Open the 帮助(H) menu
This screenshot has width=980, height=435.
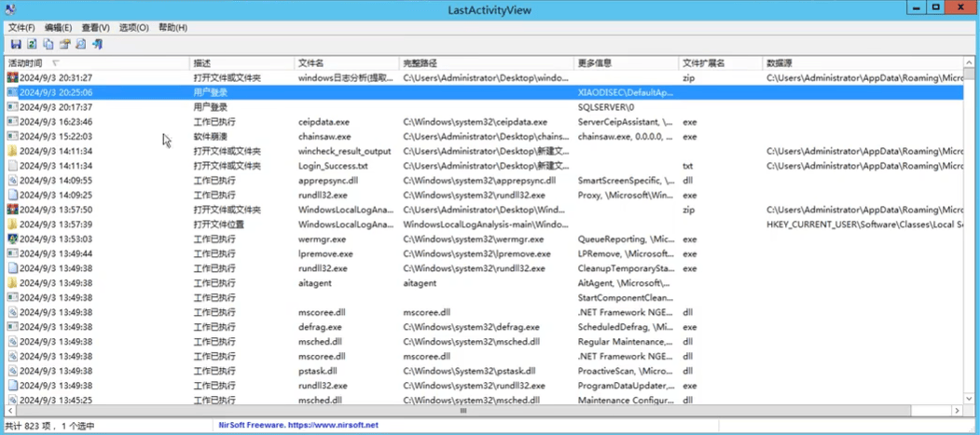173,27
